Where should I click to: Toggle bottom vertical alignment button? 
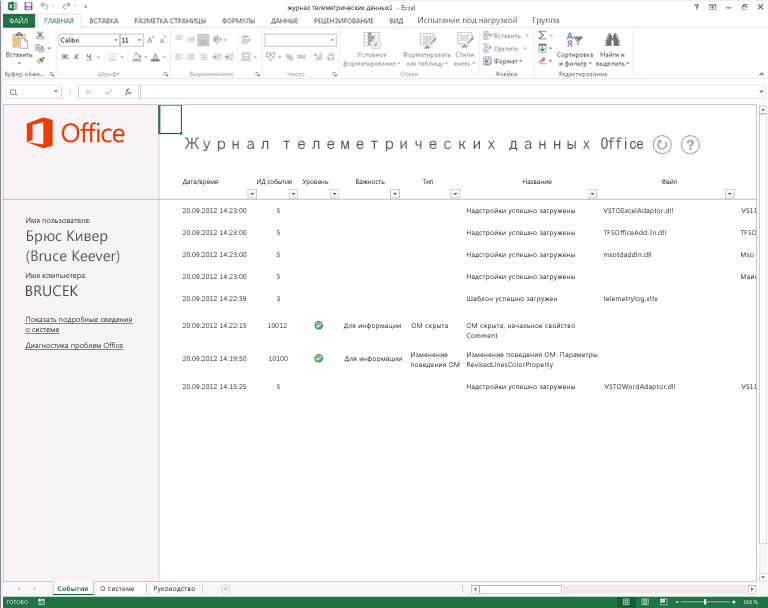[203, 40]
